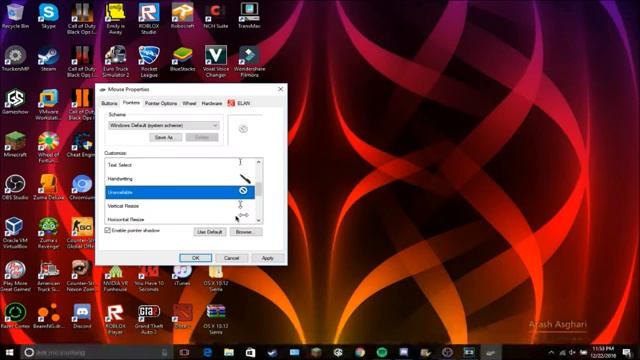Open the Hardware tab
640x360 pixels.
[x=212, y=104]
